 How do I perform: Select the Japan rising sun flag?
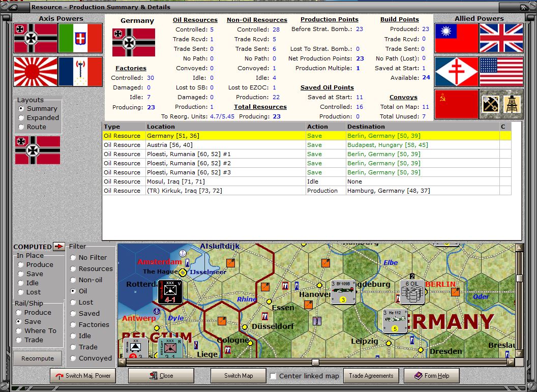pos(36,72)
